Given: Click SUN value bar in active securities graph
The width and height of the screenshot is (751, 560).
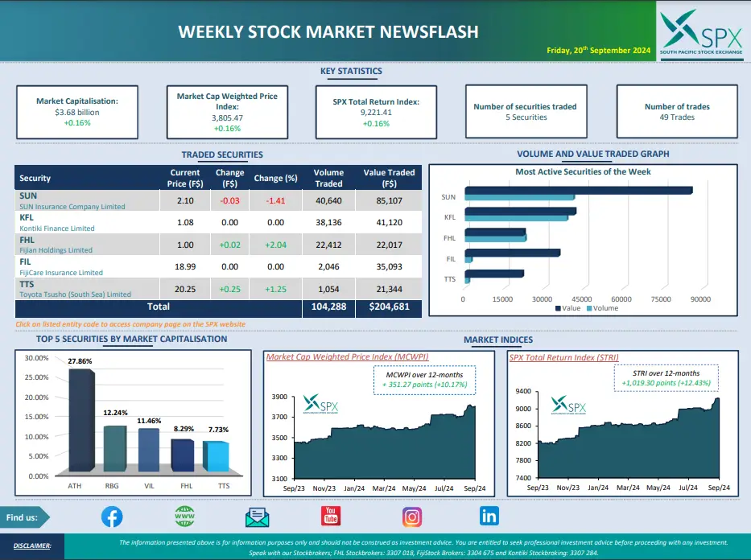Looking at the screenshot, I should click(x=579, y=190).
